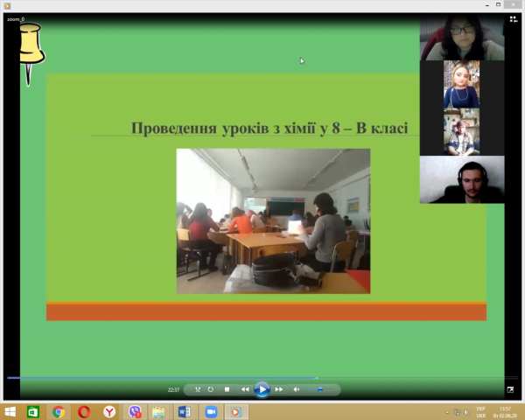Open the green Store app in taskbar

(33, 411)
